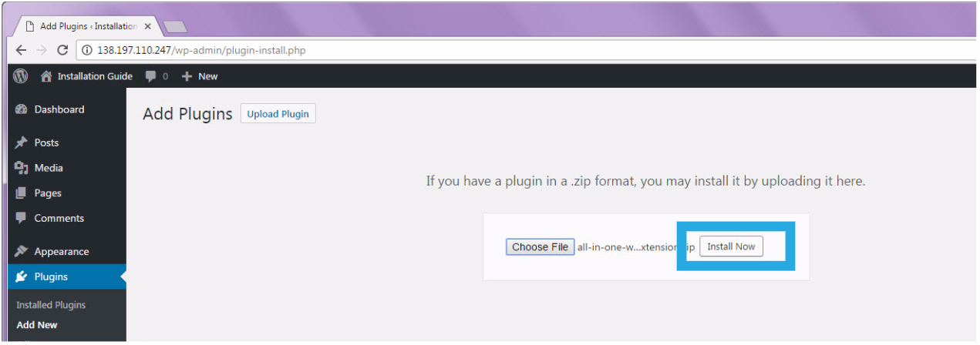Open the site home icon for Installation Guide
Screen dimensions: 980x345
pos(46,76)
